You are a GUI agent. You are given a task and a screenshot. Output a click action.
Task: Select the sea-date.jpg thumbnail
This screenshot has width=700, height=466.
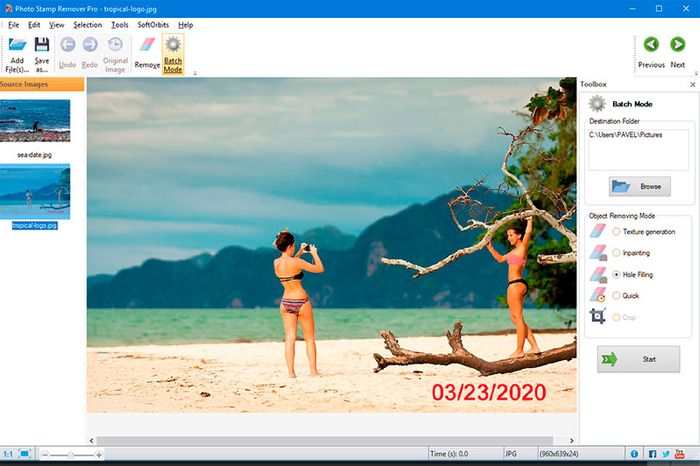click(36, 122)
